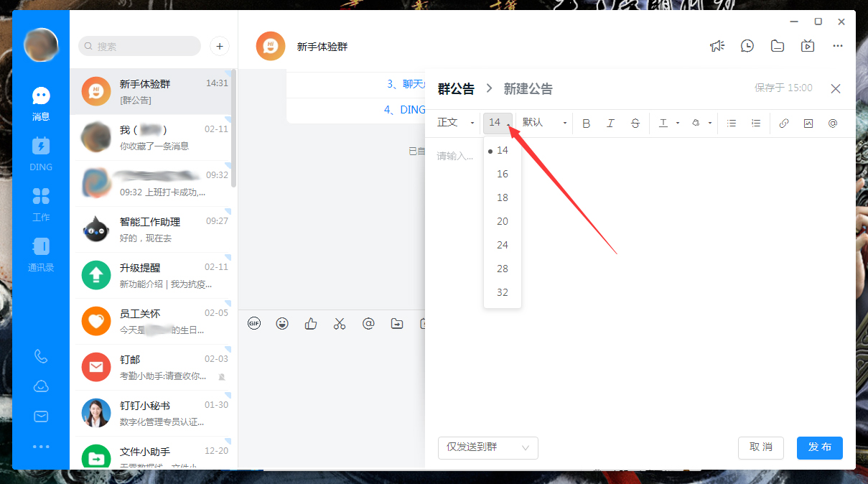The height and width of the screenshot is (484, 868).
Task: Open the emoji picker
Action: (282, 323)
